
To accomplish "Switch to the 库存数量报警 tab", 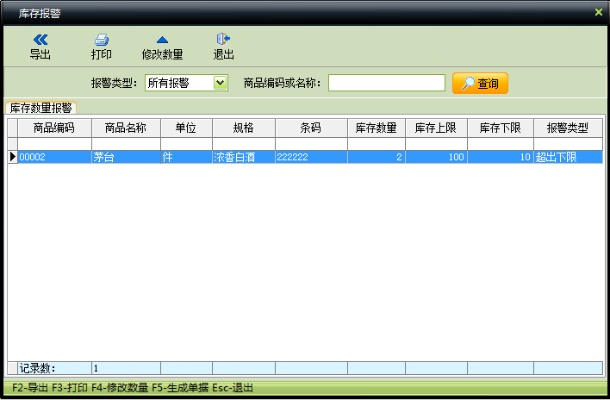I will pyautogui.click(x=40, y=107).
